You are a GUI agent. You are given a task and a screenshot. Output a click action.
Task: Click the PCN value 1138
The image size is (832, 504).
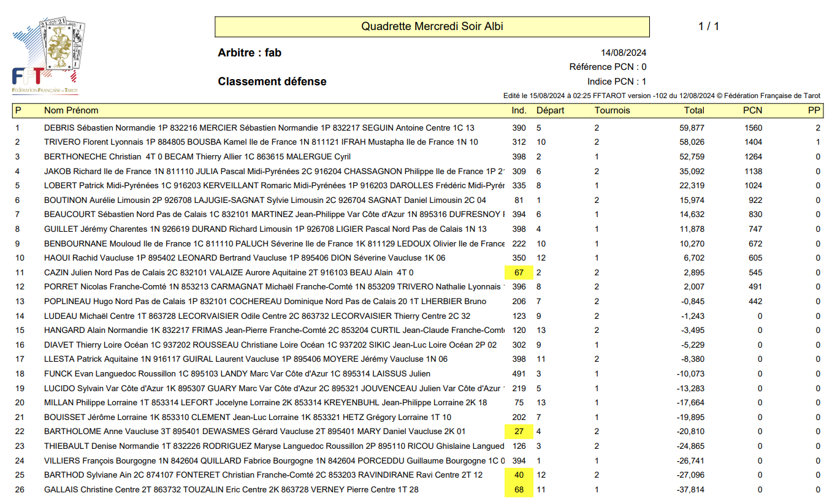click(754, 171)
